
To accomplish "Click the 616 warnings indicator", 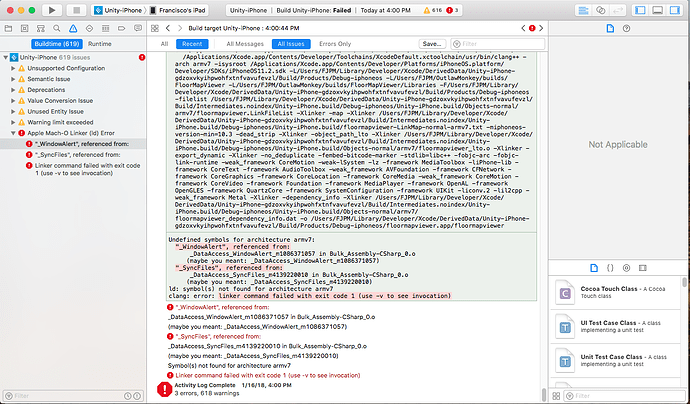I will [433, 10].
